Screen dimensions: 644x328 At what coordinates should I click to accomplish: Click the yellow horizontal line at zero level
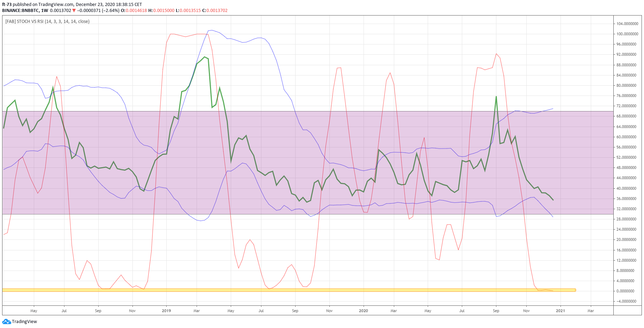point(289,290)
